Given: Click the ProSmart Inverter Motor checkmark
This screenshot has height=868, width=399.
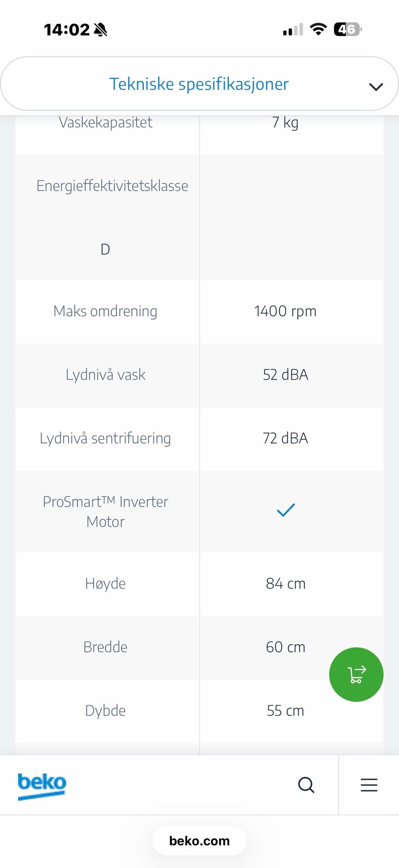Looking at the screenshot, I should [286, 510].
